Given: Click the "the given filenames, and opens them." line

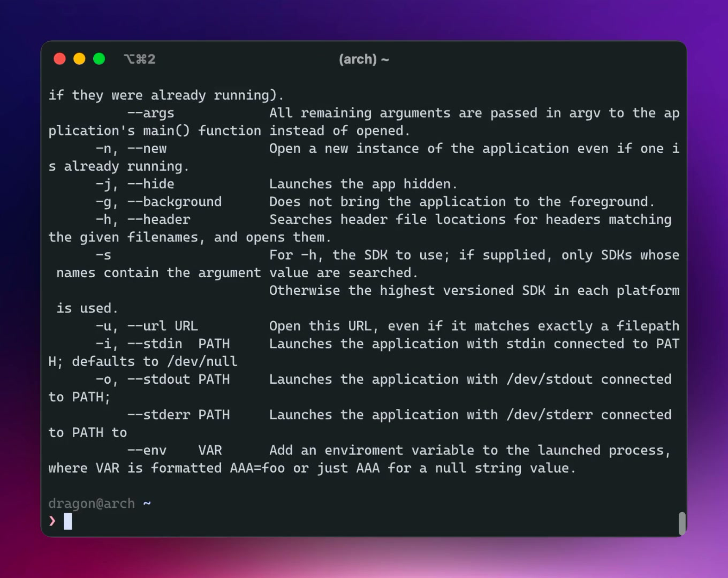Looking at the screenshot, I should point(190,237).
